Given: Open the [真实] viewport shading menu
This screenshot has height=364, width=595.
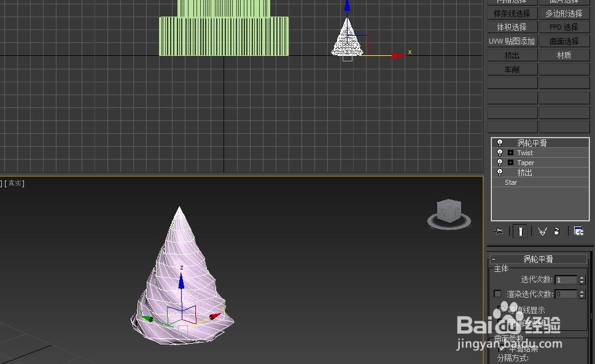Looking at the screenshot, I should click(x=14, y=182).
